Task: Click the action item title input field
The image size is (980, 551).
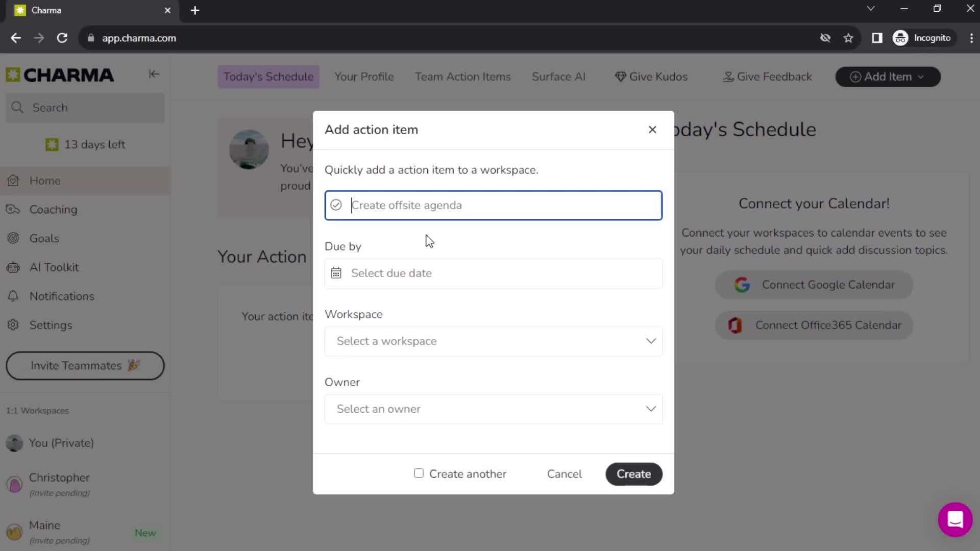Action: [x=495, y=205]
